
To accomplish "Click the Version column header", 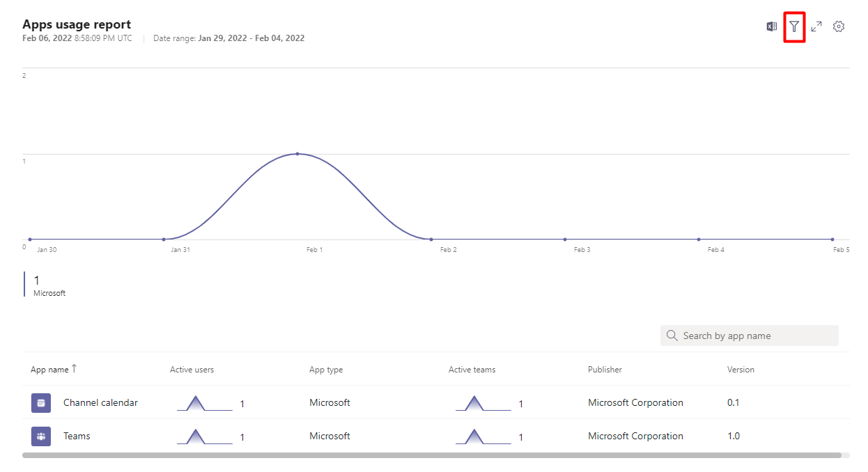I will tap(741, 370).
